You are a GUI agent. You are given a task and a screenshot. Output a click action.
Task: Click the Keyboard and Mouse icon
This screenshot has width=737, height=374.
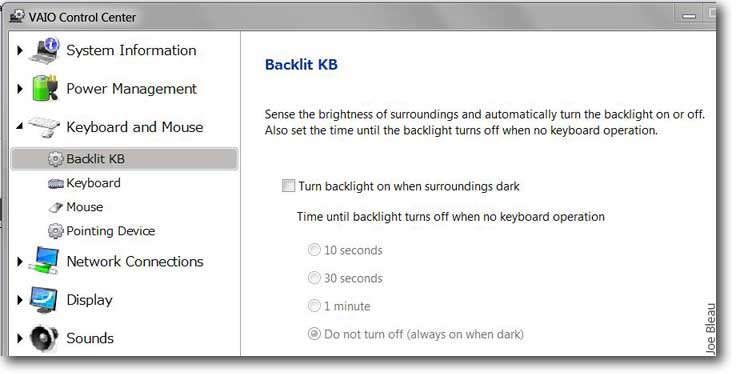tap(44, 126)
